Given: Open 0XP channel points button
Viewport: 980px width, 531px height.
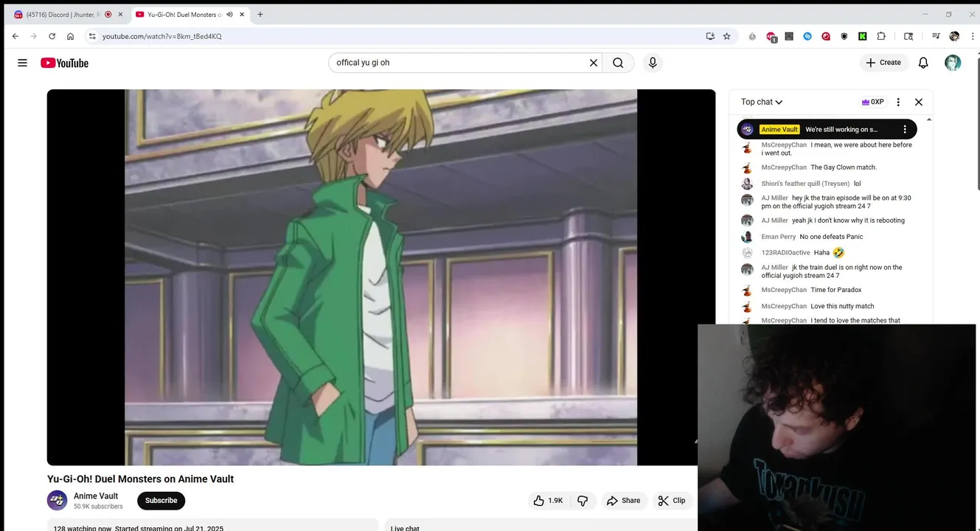Looking at the screenshot, I should click(x=873, y=102).
